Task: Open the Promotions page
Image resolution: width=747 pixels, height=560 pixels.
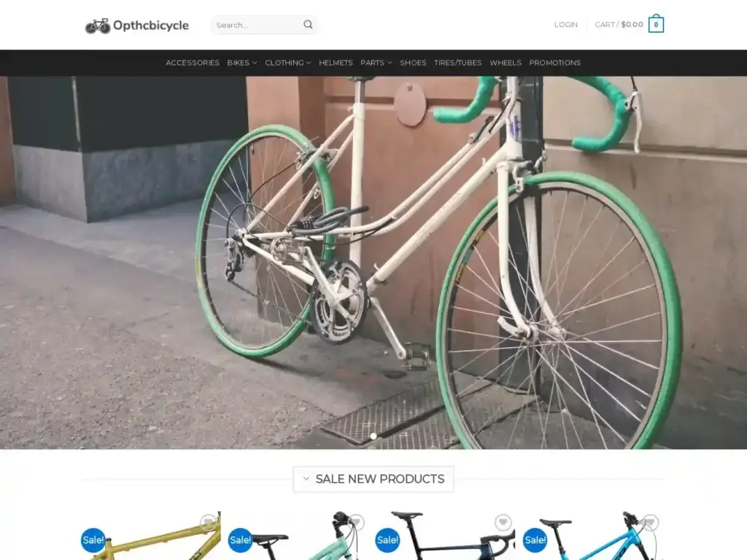Action: [554, 63]
